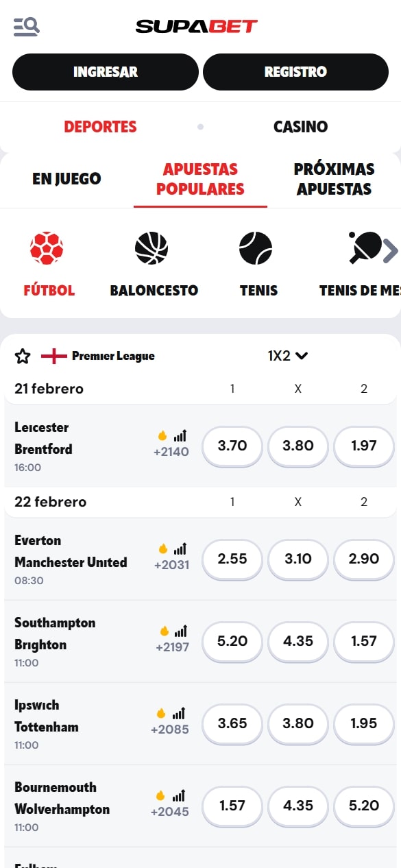Select the Fútbol soccer ball icon
This screenshot has height=868, width=401.
(x=47, y=248)
